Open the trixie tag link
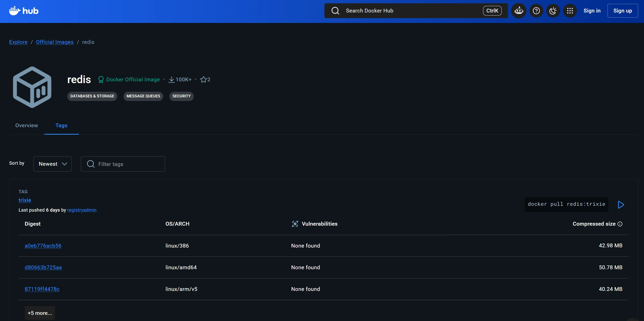644x321 pixels. pyautogui.click(x=25, y=200)
